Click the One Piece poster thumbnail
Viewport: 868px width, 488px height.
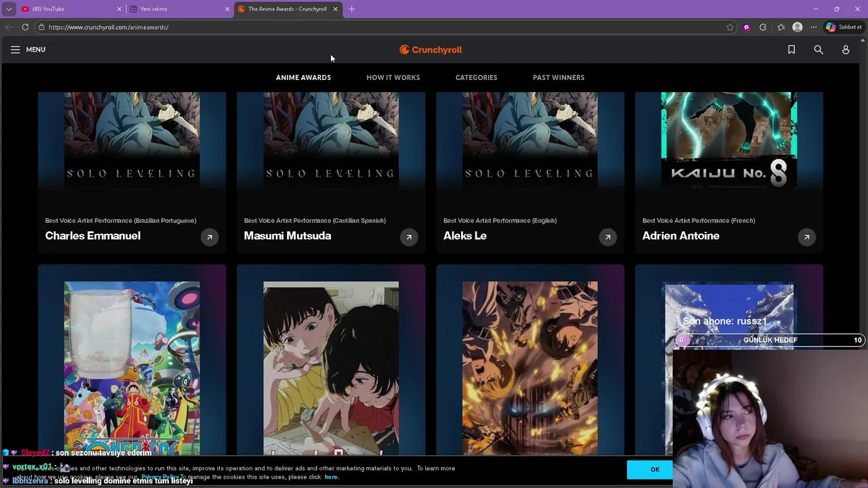click(x=132, y=368)
